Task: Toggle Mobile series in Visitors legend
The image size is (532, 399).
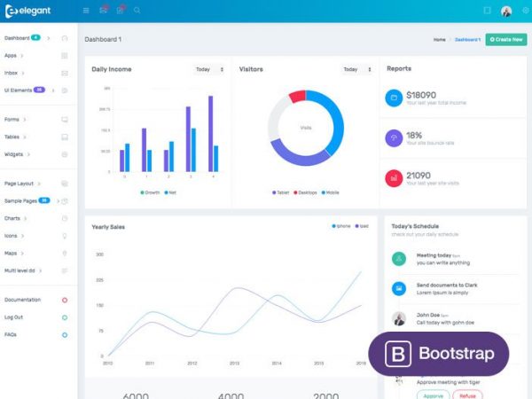Action: pyautogui.click(x=330, y=192)
